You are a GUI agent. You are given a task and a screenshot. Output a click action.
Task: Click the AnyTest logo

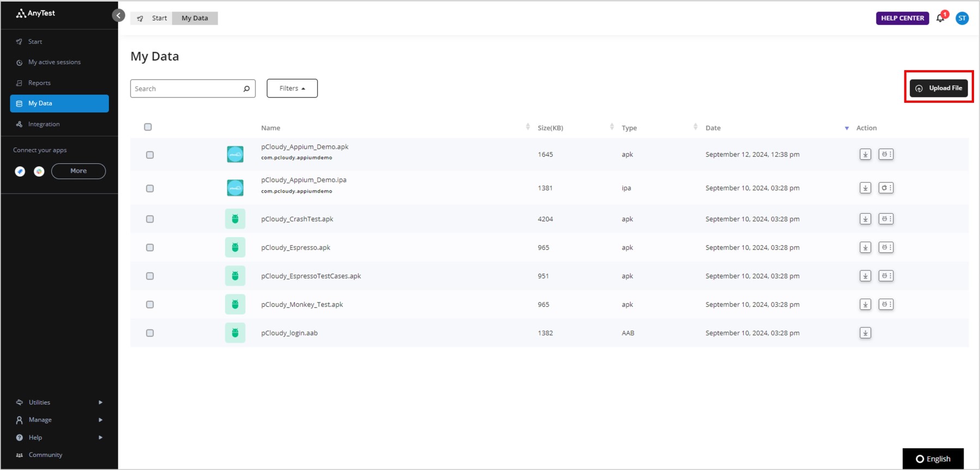pyautogui.click(x=35, y=14)
